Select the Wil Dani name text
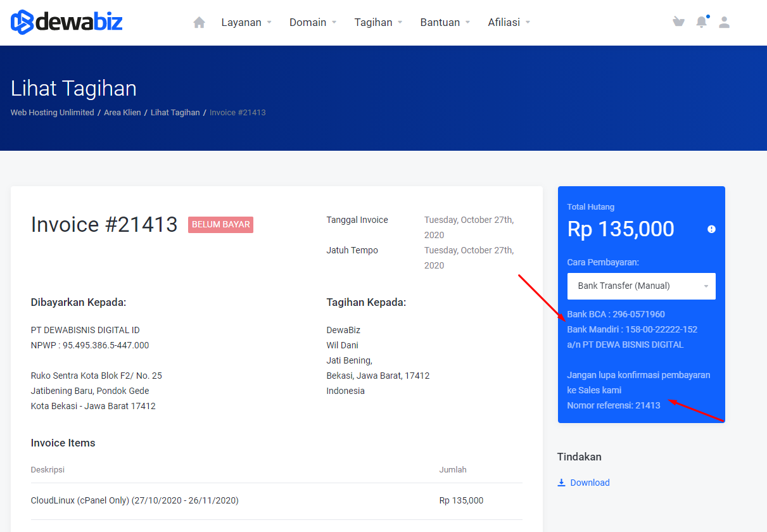 342,345
